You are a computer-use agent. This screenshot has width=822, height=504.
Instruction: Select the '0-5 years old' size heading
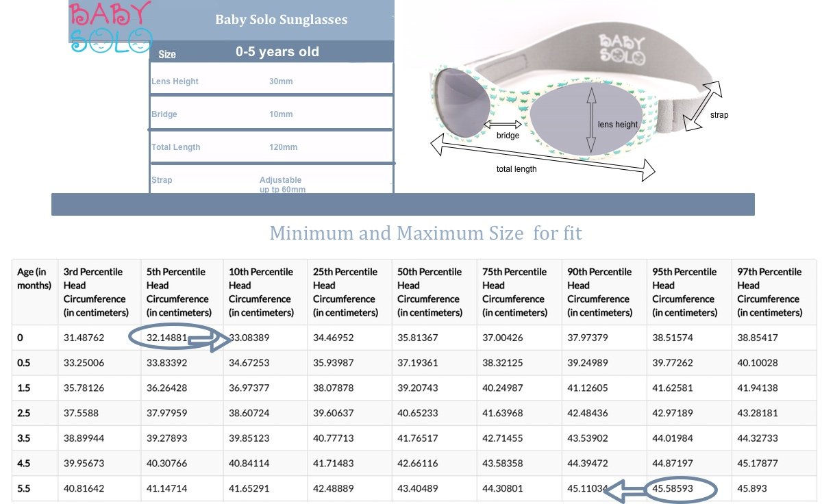pos(277,51)
